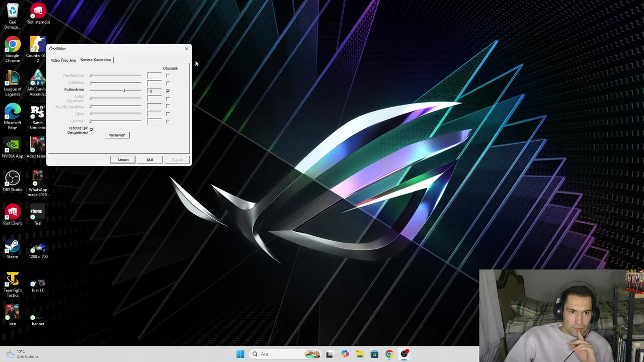Open Copilot from the taskbar
644x362 pixels.
click(345, 354)
